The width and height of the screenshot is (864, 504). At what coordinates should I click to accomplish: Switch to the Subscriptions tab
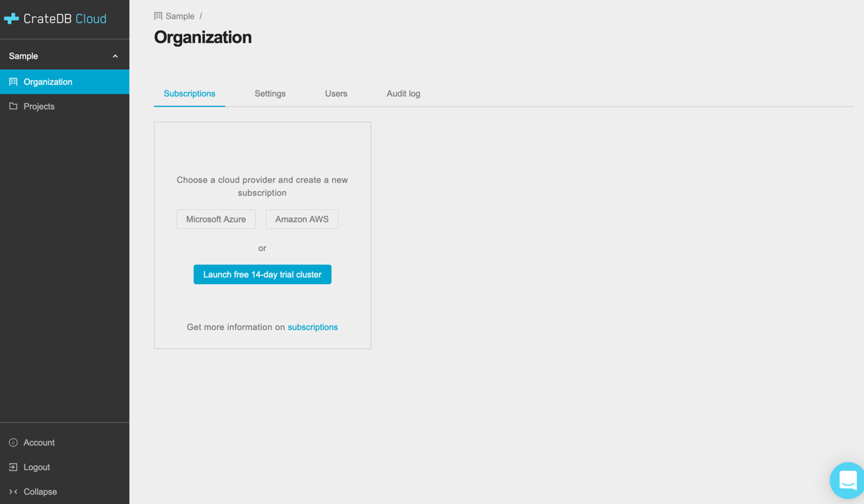click(x=189, y=93)
